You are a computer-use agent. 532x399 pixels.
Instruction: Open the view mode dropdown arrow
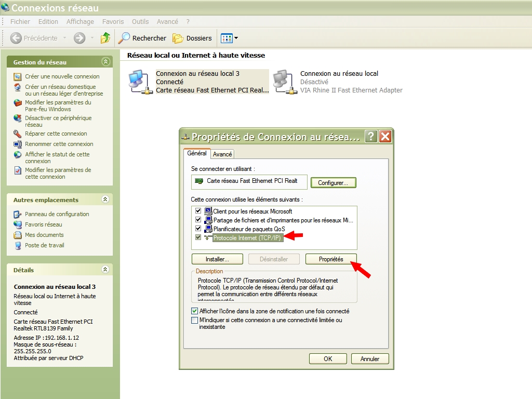[x=236, y=38]
